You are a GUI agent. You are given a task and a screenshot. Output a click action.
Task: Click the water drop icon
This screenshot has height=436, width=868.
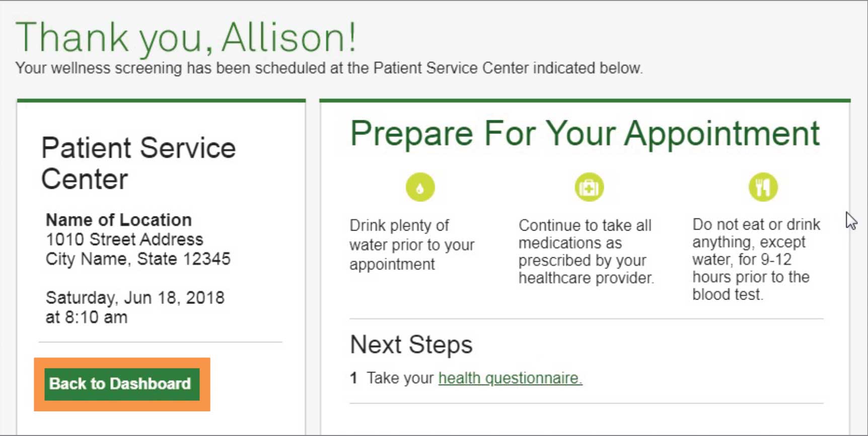[x=420, y=187]
